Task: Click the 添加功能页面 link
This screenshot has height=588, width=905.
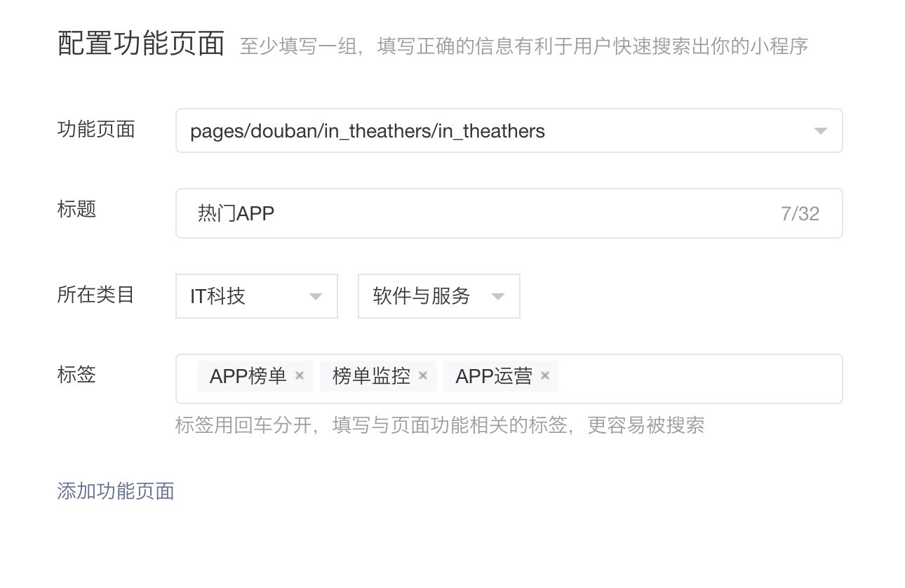Action: (x=116, y=491)
